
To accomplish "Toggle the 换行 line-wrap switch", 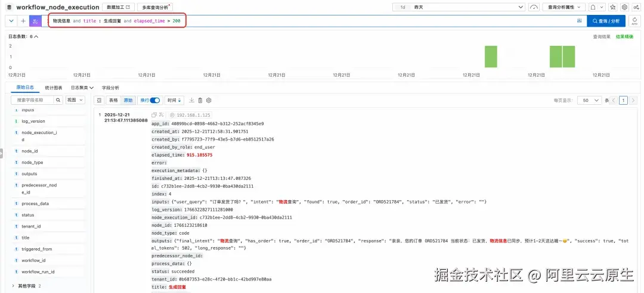I will [x=154, y=100].
